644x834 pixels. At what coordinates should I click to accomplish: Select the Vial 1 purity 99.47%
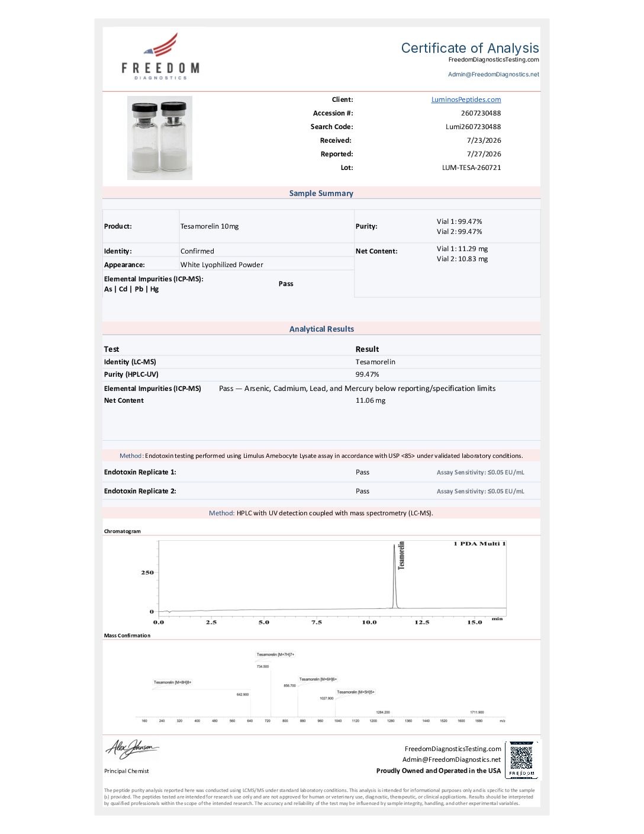(x=459, y=222)
